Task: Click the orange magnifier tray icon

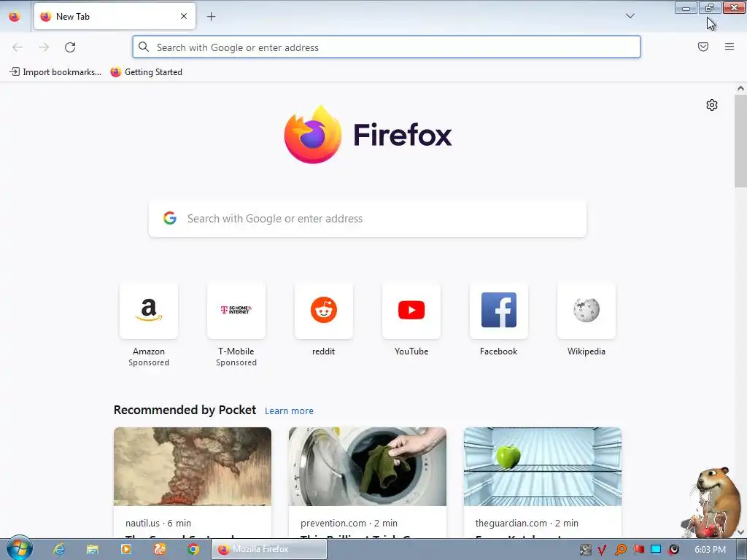Action: coord(620,550)
